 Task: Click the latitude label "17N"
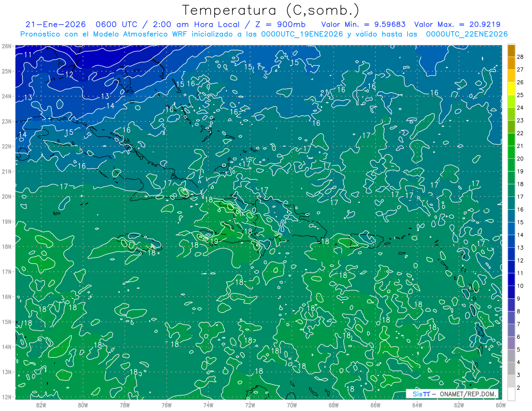coord(7,271)
